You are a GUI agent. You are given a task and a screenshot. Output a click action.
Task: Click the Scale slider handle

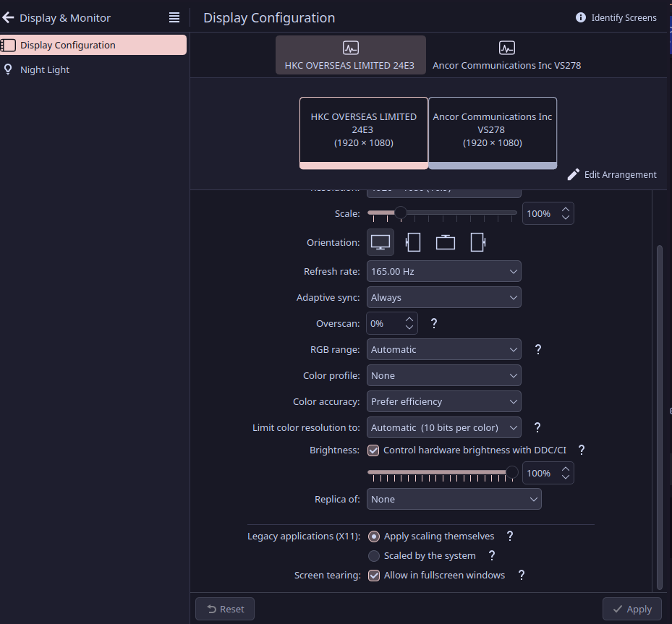point(400,213)
